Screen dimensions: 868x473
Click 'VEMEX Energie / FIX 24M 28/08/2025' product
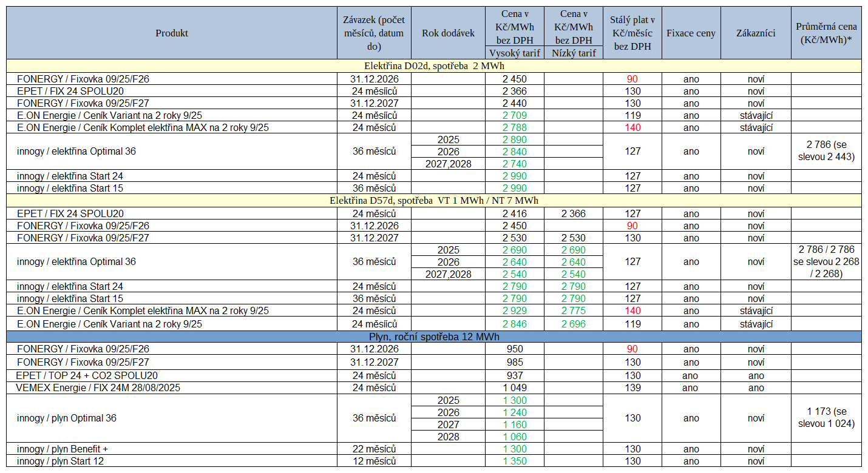tap(98, 387)
